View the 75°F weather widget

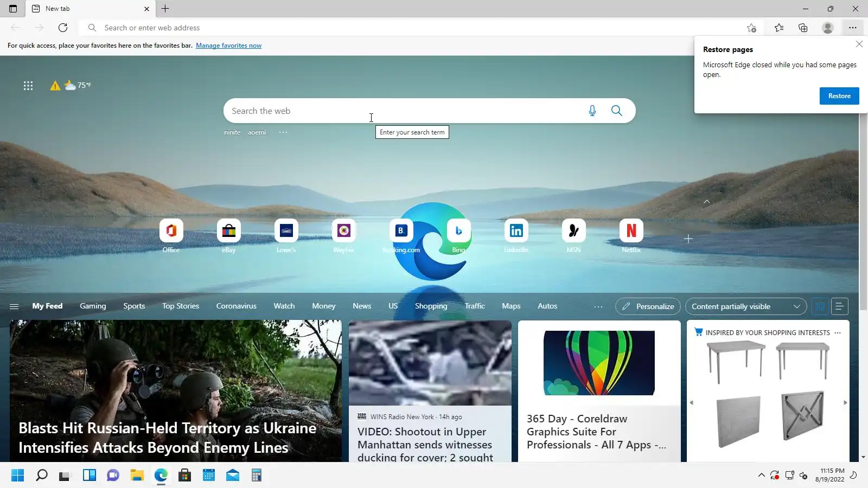[x=78, y=85]
